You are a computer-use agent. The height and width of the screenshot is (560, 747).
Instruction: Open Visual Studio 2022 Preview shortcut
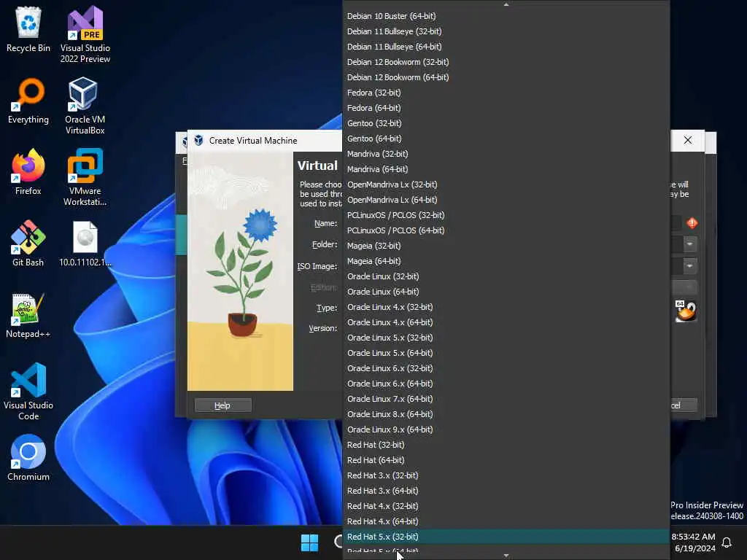point(85,34)
